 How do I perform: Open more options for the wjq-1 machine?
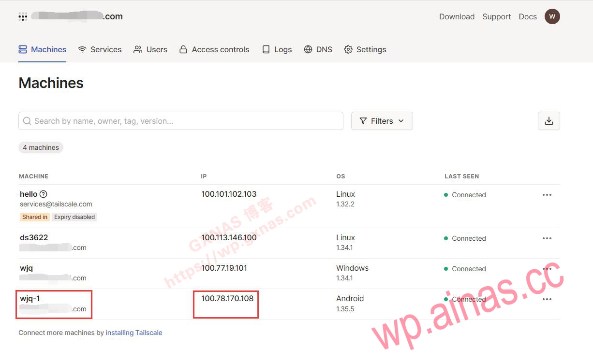click(x=547, y=299)
